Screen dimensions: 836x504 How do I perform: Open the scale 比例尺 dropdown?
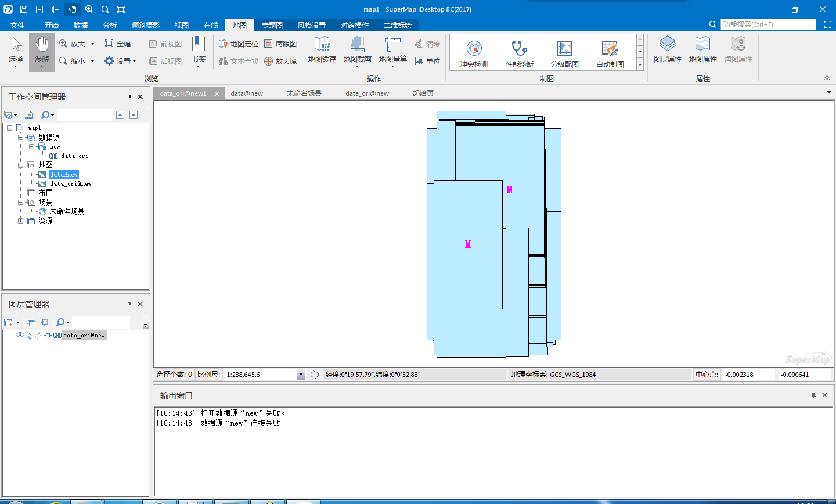click(301, 375)
